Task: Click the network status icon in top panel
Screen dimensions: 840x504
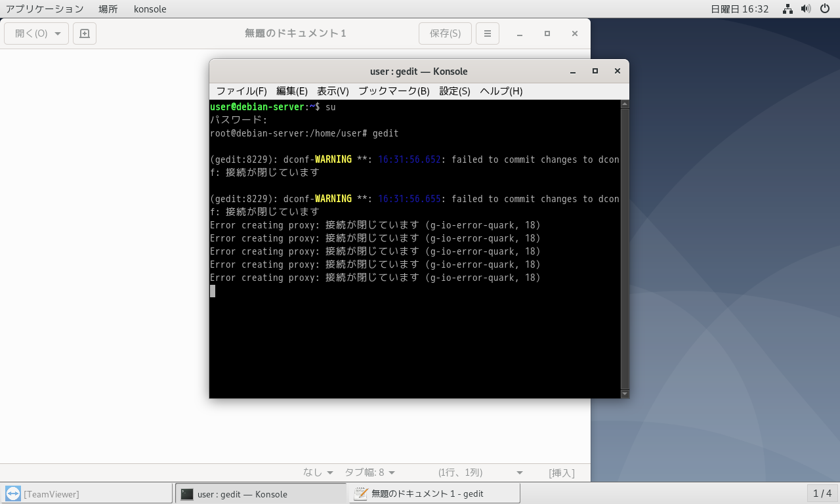Action: [787, 9]
